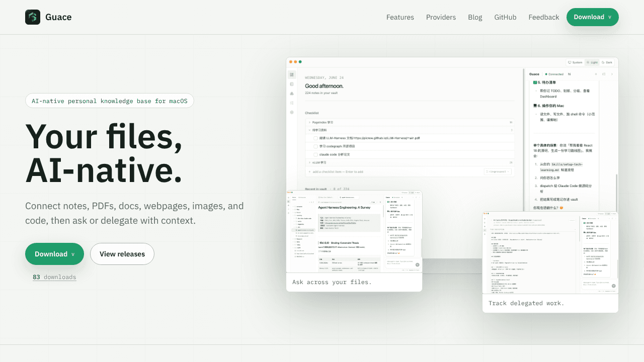
Task: Open the ungrouped dropdown in checklist
Action: point(498,171)
